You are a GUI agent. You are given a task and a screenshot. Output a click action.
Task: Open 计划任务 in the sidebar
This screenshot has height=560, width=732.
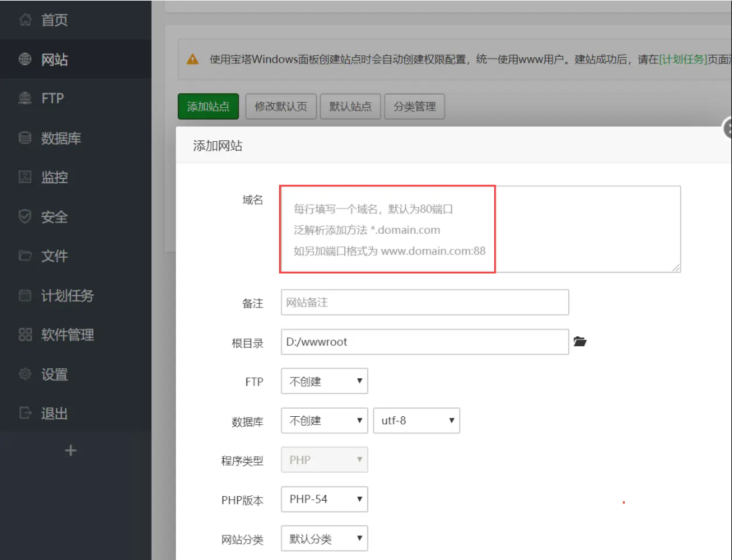pos(67,296)
